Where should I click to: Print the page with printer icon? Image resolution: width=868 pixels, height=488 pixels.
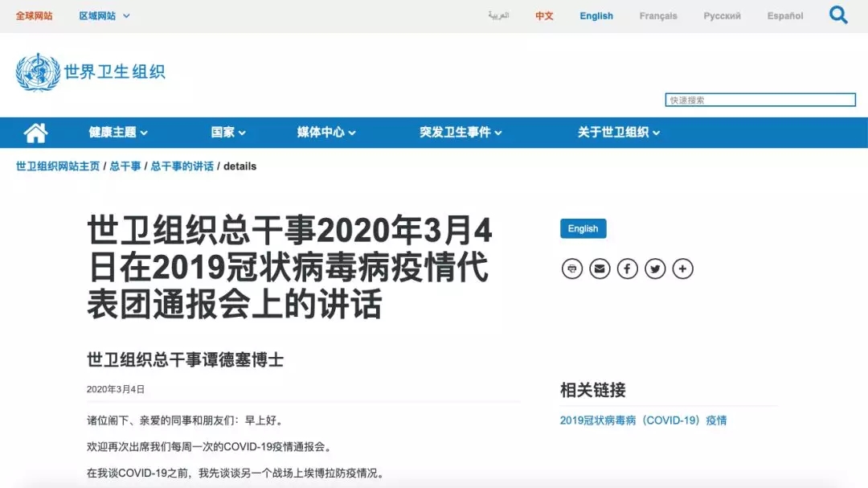click(572, 269)
